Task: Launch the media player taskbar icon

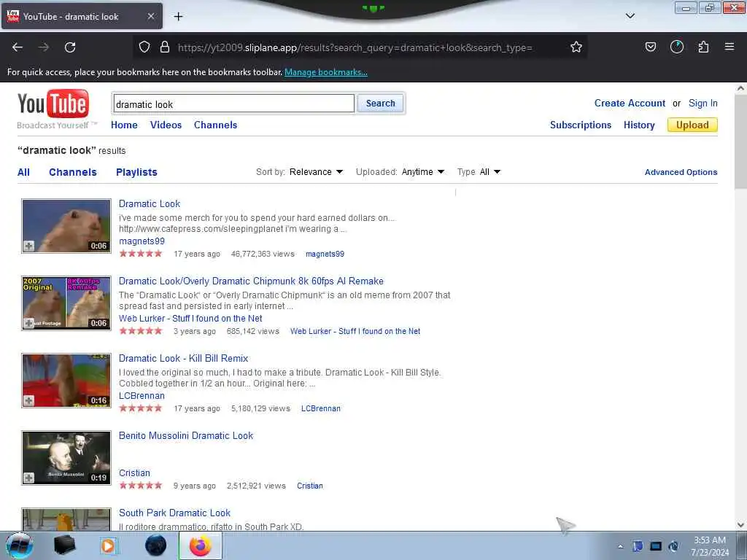Action: point(109,545)
